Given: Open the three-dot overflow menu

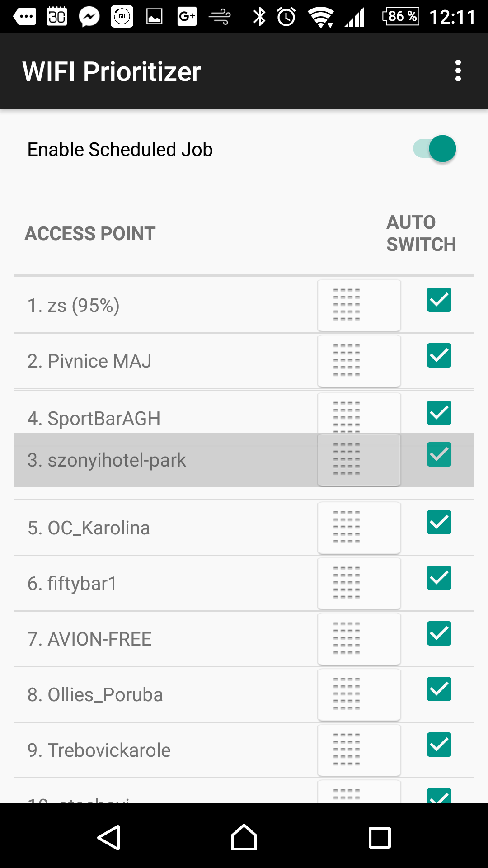Looking at the screenshot, I should 458,71.
